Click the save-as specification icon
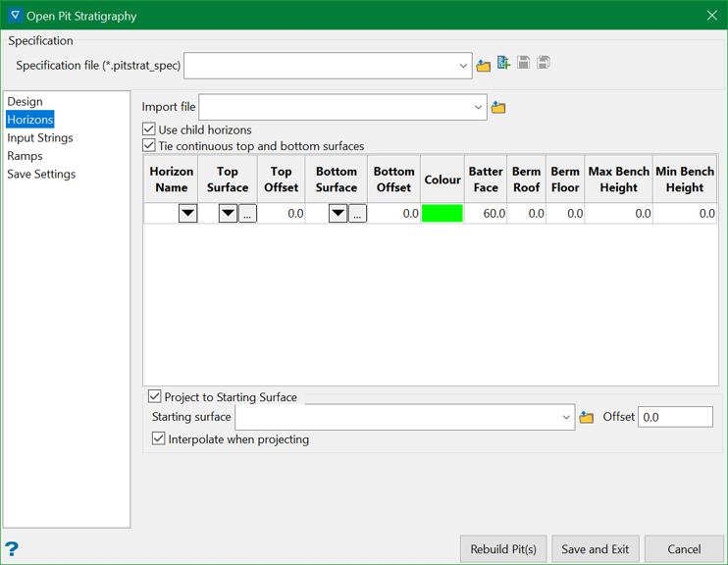Image resolution: width=728 pixels, height=565 pixels. tap(544, 63)
